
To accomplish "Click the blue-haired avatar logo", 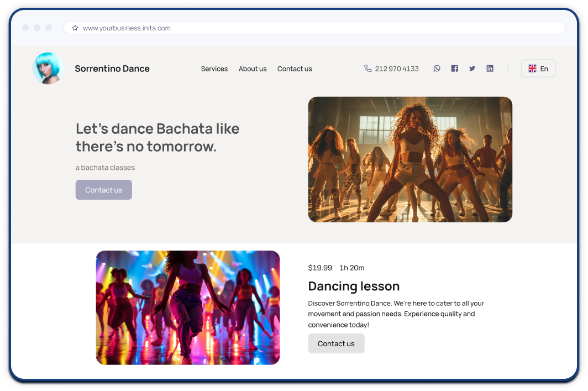I will (48, 69).
